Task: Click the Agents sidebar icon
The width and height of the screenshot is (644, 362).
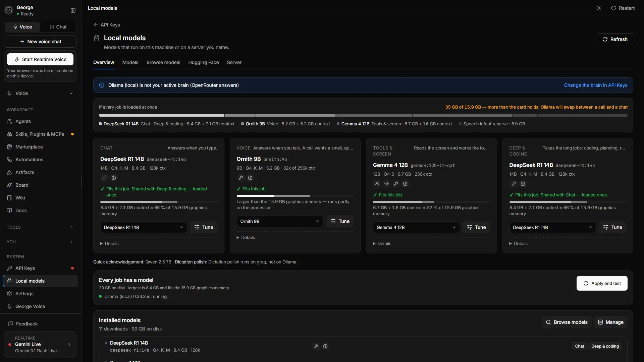Action: pyautogui.click(x=9, y=121)
